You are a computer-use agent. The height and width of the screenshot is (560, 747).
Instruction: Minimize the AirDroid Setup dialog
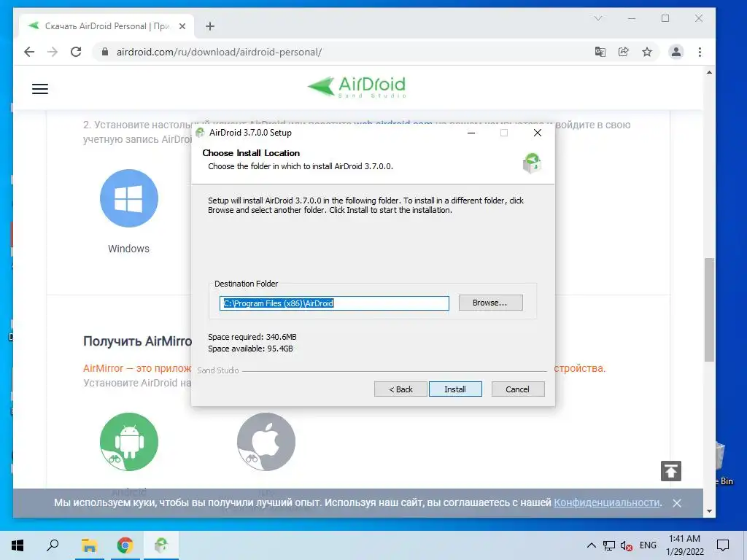click(471, 133)
